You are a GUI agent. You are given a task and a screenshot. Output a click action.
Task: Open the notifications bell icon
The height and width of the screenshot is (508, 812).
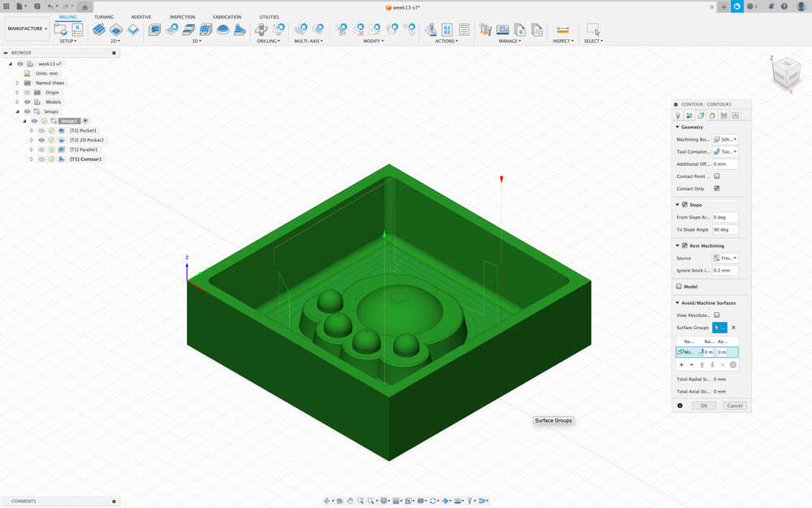point(771,7)
